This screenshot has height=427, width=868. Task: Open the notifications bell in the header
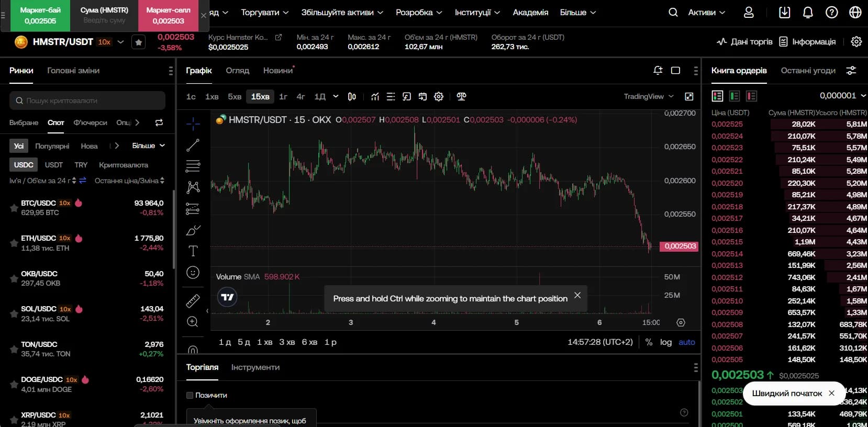(808, 12)
